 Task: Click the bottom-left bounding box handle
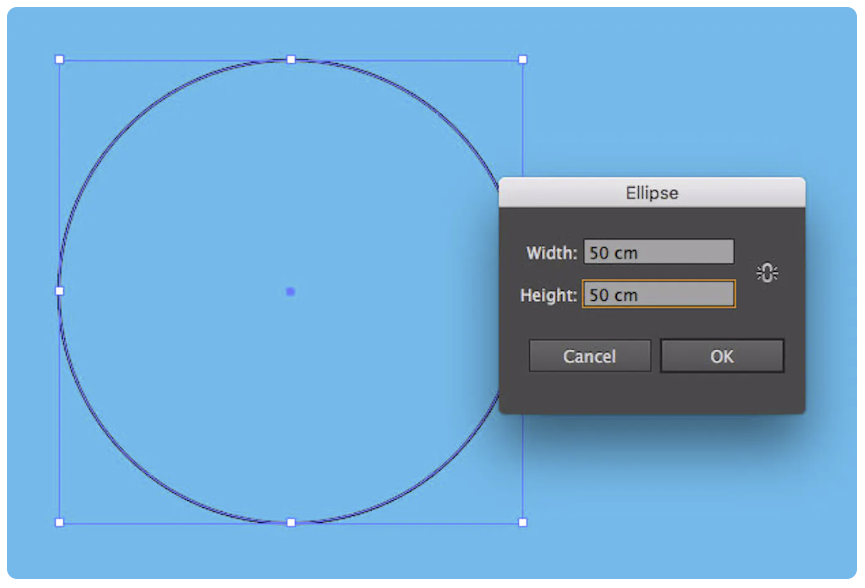click(60, 522)
